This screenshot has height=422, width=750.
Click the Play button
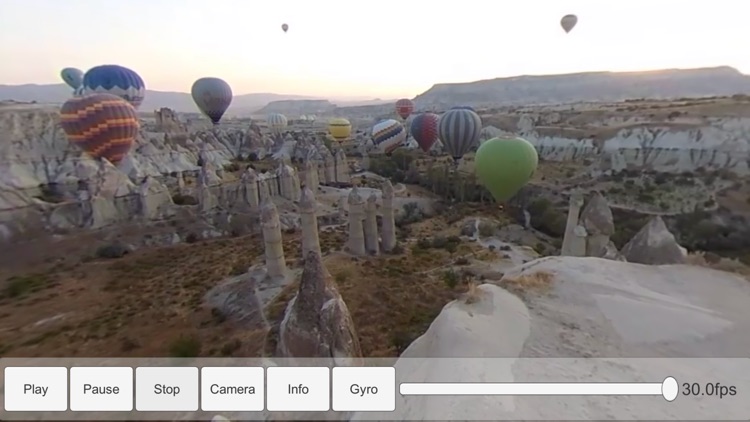[x=36, y=389]
